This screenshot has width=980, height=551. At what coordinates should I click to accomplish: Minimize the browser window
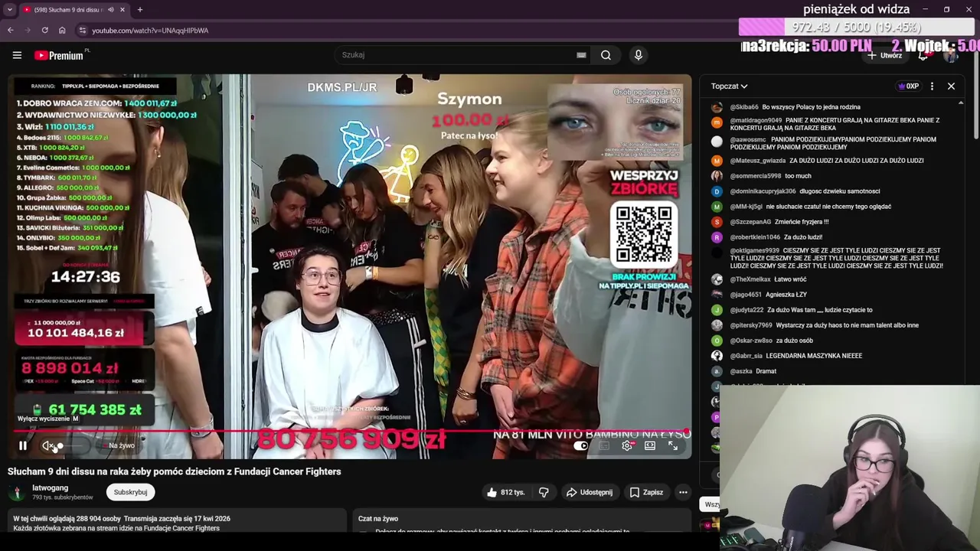point(925,9)
